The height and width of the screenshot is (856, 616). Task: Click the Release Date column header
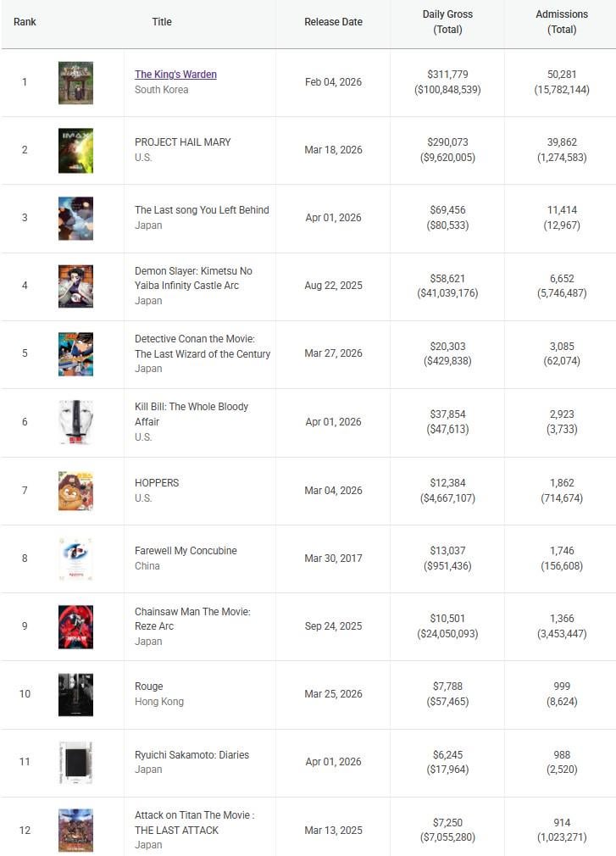tap(333, 22)
